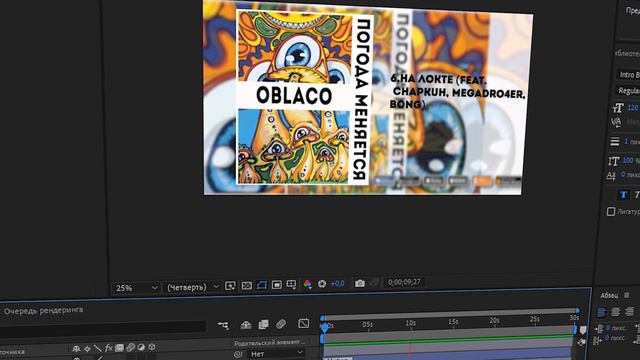The image size is (640, 360).
Task: Select the left align text icon
Action: (x=602, y=313)
